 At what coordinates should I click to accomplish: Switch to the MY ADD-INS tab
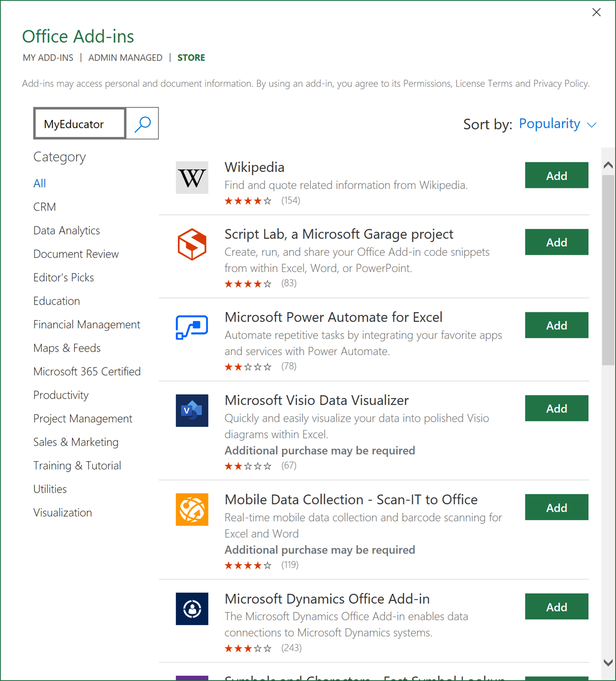pos(47,57)
